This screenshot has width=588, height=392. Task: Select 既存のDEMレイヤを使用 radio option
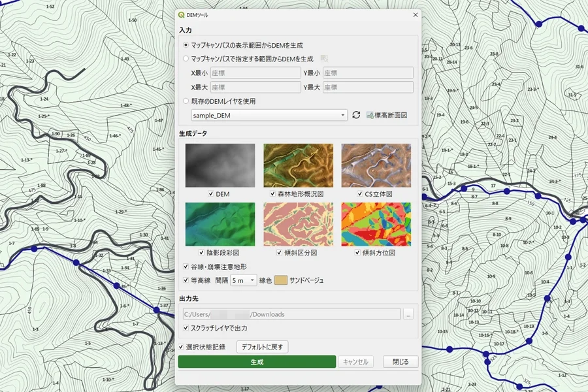pyautogui.click(x=186, y=101)
